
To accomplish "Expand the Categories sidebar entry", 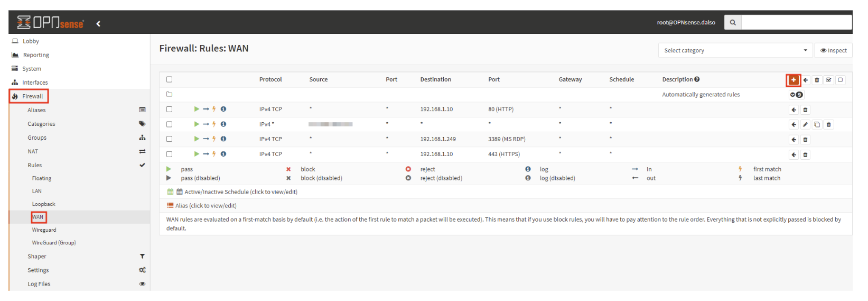I will point(79,124).
